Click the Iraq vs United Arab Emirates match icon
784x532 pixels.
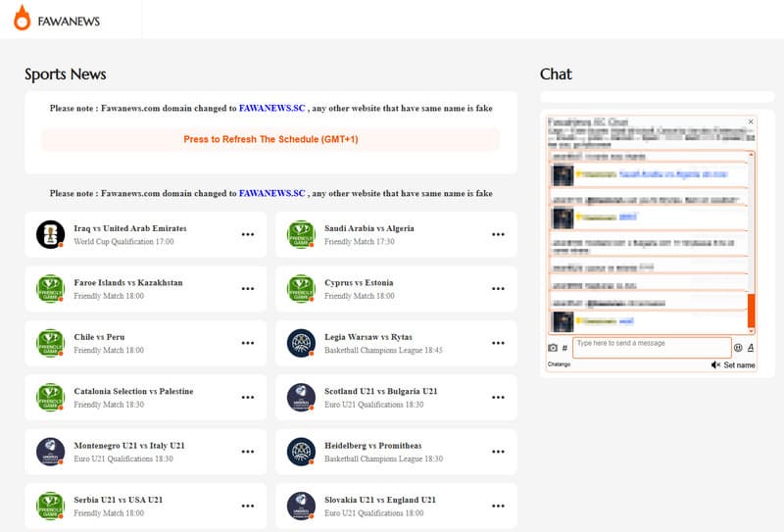tap(50, 234)
